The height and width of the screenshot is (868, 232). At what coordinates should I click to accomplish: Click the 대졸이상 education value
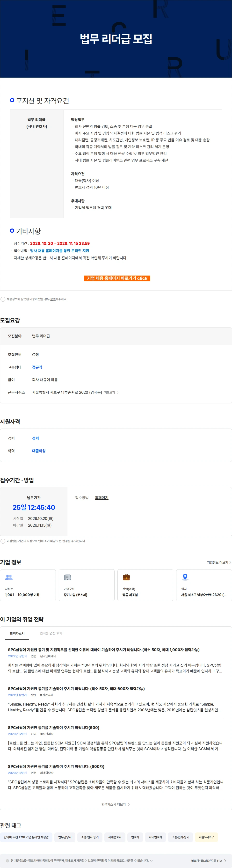39,451
